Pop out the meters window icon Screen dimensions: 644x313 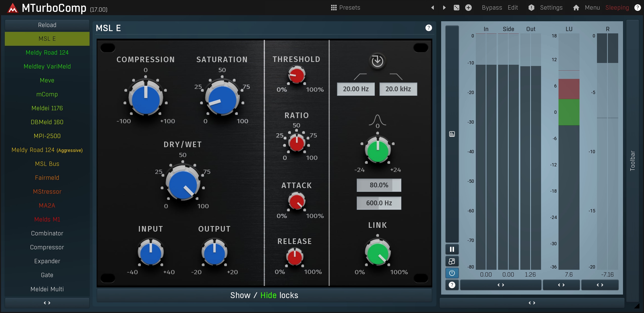pyautogui.click(x=452, y=261)
